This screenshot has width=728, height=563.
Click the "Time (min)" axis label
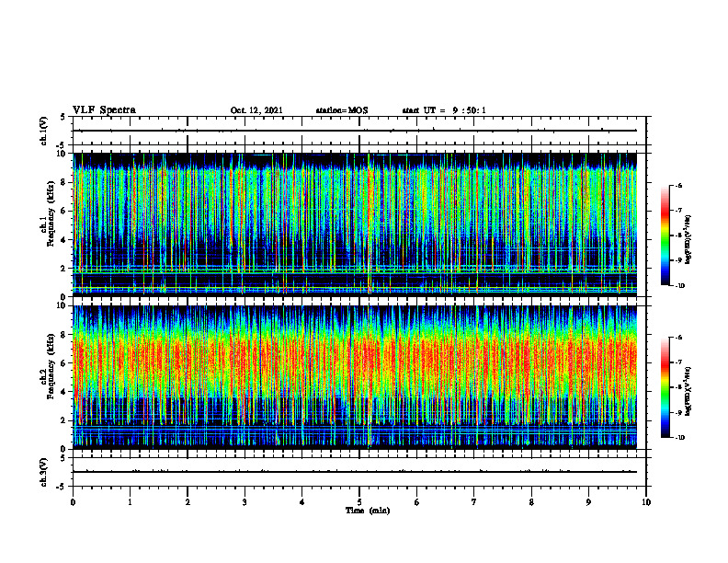(368, 511)
